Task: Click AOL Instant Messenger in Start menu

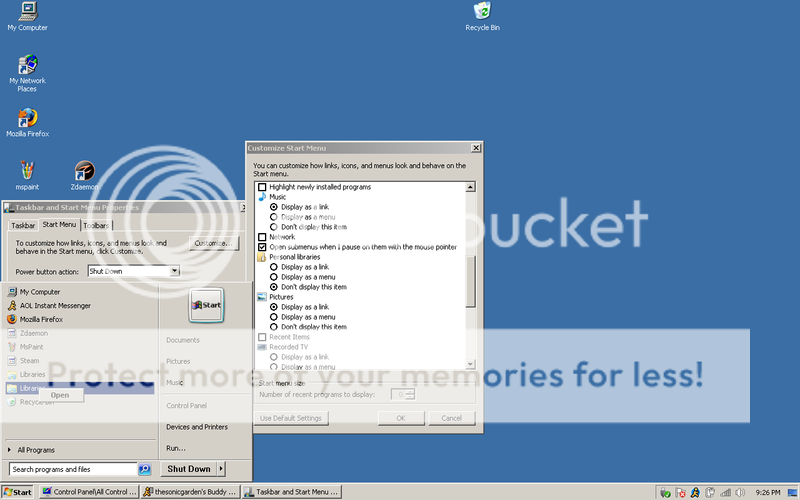Action: click(55, 305)
